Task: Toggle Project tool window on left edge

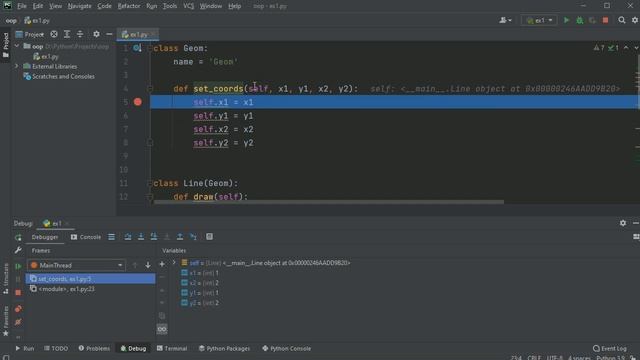Action: [6, 45]
